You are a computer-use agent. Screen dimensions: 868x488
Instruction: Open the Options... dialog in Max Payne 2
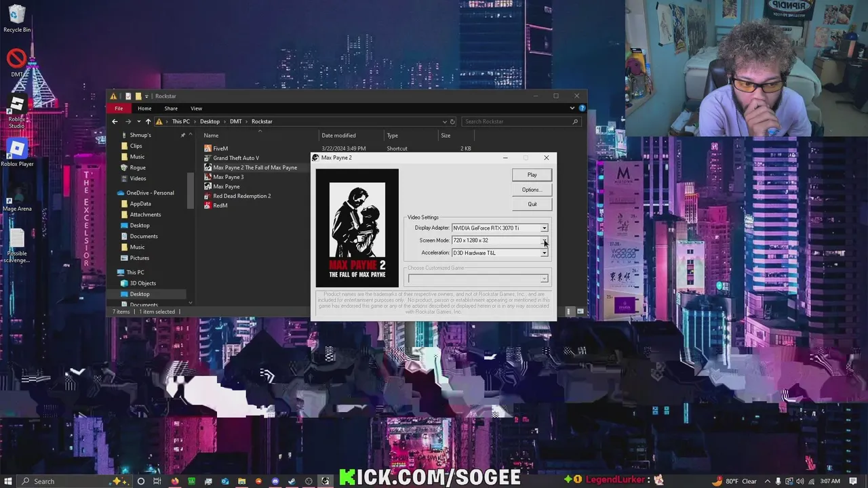(x=532, y=190)
